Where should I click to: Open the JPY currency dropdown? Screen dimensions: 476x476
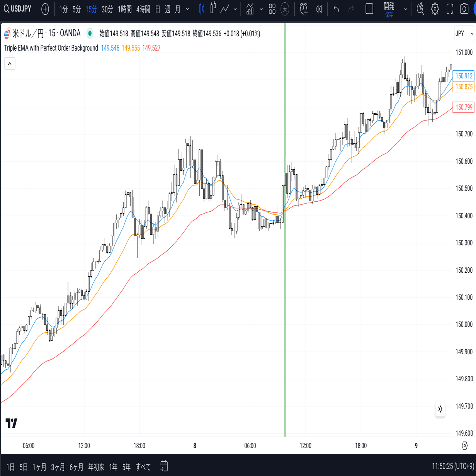(464, 34)
